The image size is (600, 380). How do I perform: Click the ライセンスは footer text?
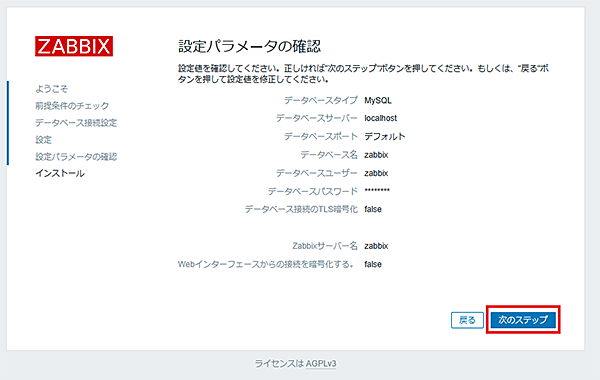(279, 364)
